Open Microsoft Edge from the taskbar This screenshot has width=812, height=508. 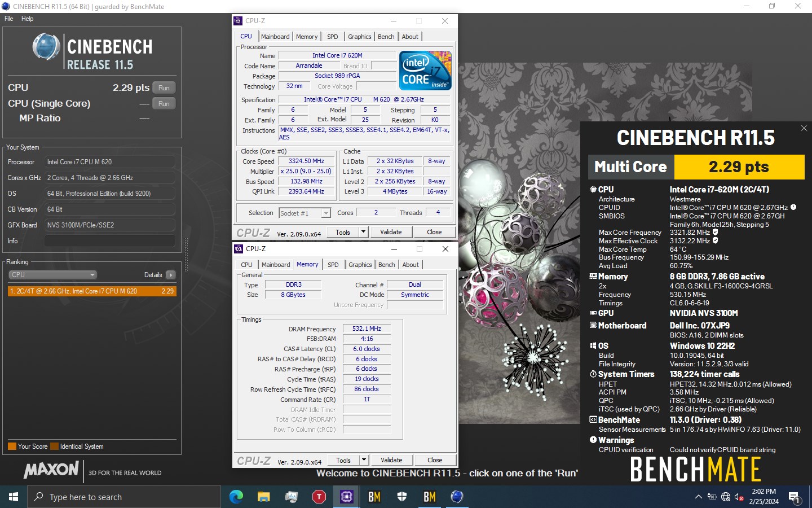236,497
